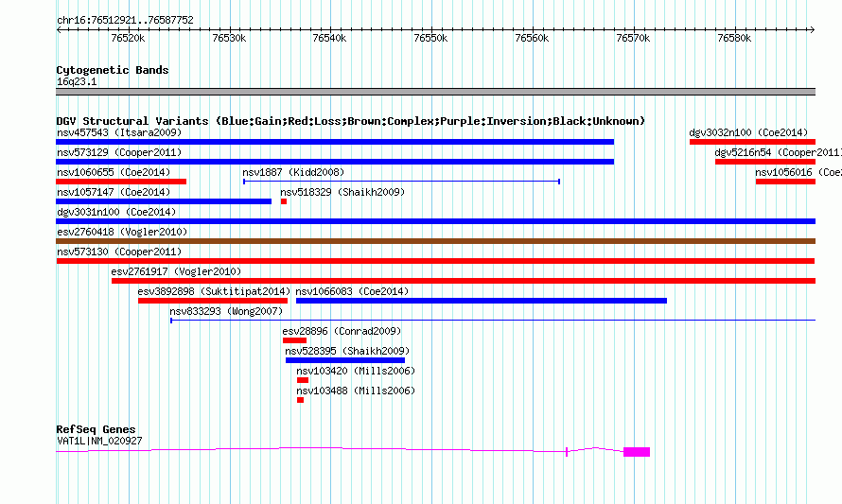Click the nsv1056016 red bar
Screen dimensions: 842x504
(x=785, y=182)
